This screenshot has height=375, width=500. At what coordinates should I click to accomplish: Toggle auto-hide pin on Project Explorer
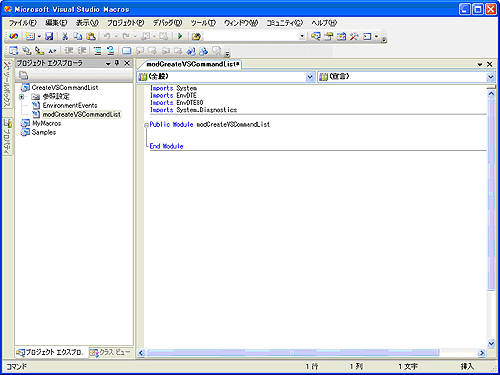coord(117,63)
